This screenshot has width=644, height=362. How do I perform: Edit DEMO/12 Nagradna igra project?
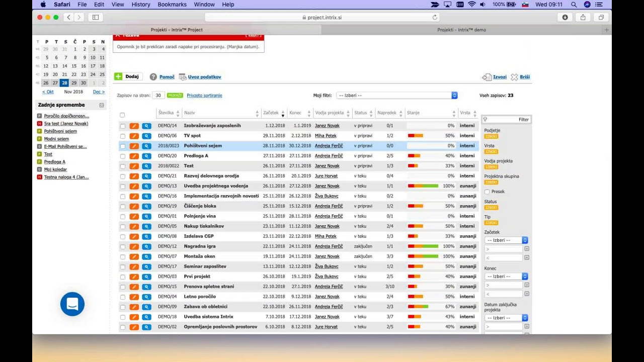[134, 246]
